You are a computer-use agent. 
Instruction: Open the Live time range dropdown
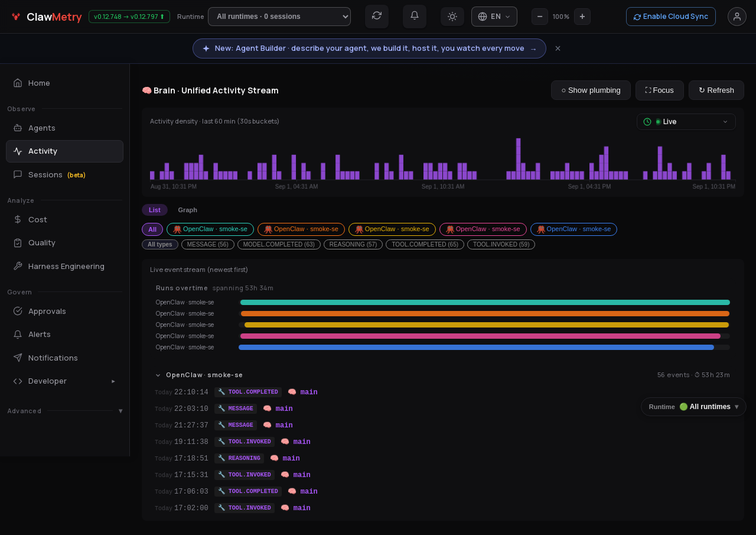686,122
